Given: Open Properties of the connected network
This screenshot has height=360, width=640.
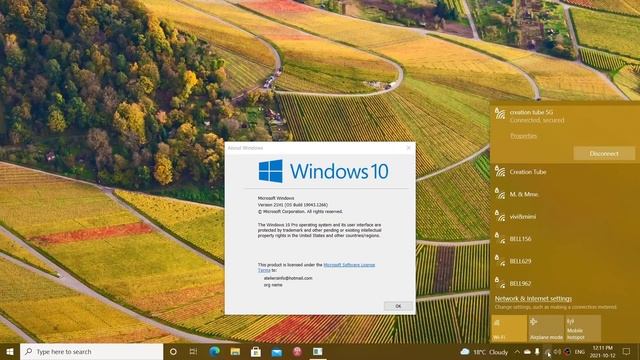Looking at the screenshot, I should [523, 136].
